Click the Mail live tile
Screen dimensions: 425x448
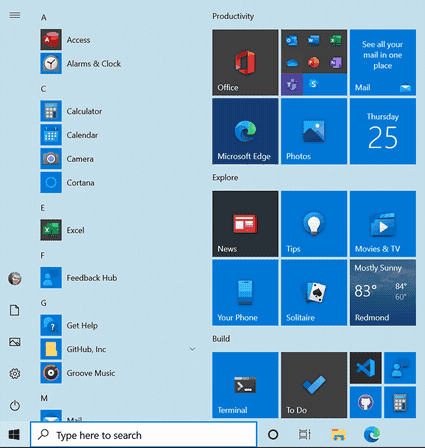383,62
